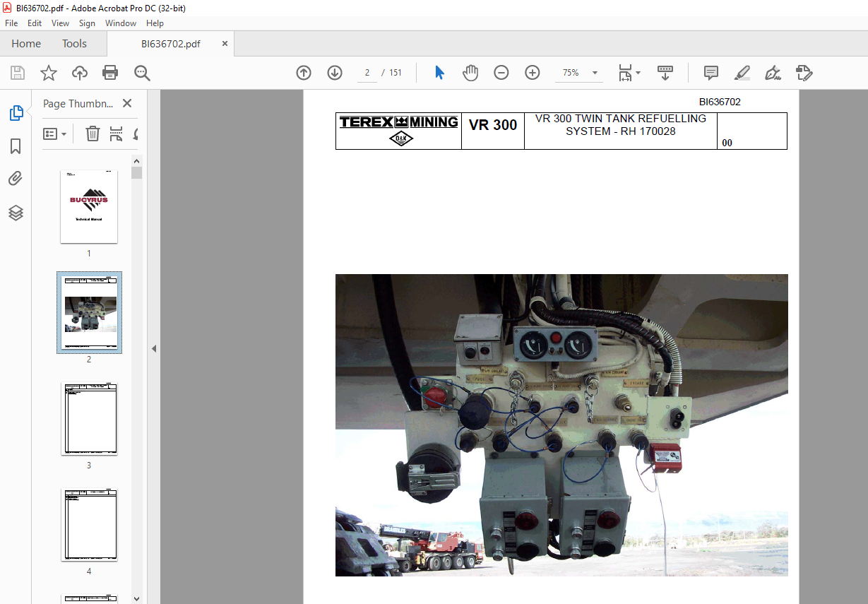Close the Page Thumbnails panel

(x=127, y=103)
